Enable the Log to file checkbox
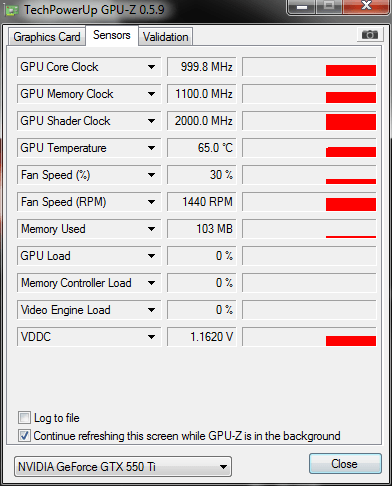Screen dimensions: 392x486 pos(24,418)
